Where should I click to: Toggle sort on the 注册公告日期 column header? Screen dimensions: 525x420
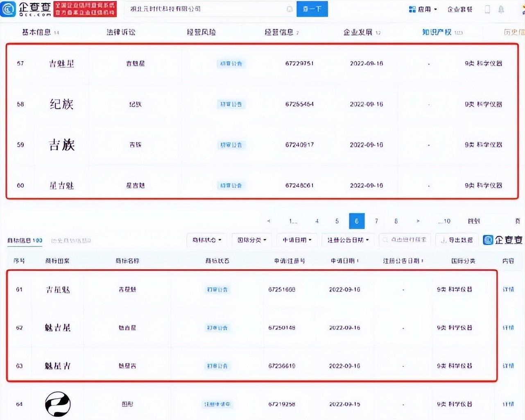403,260
